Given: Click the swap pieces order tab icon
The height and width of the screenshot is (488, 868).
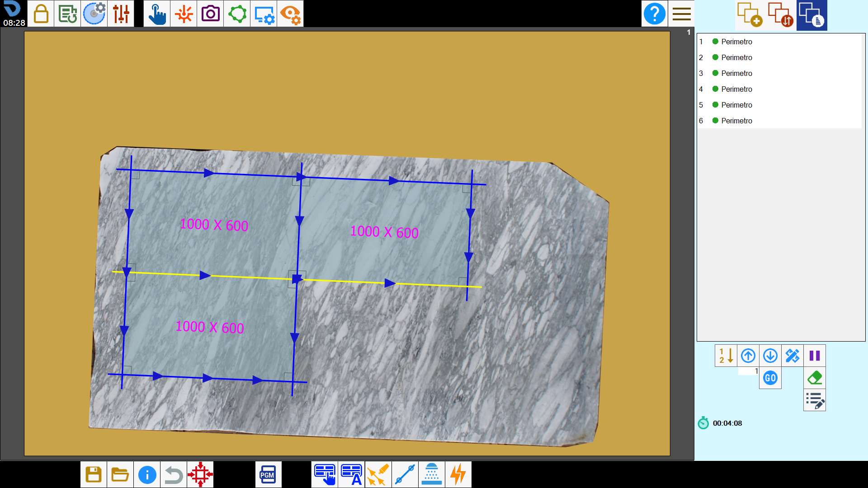Looking at the screenshot, I should click(781, 15).
